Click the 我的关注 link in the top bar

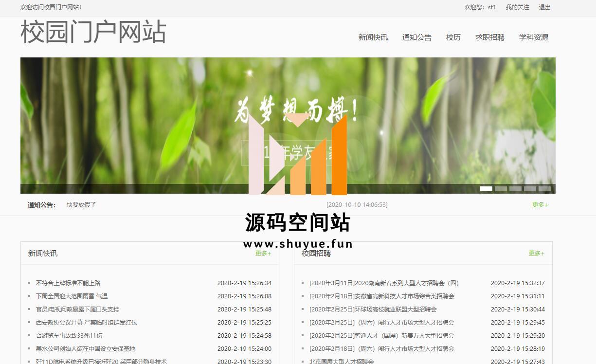pyautogui.click(x=517, y=7)
